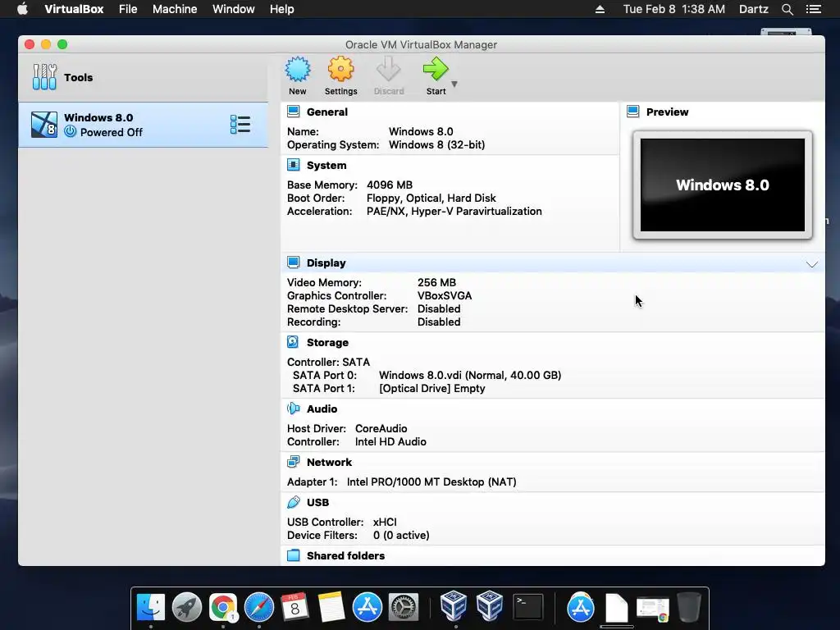Open the File menu
Image resolution: width=840 pixels, height=630 pixels.
click(x=128, y=9)
